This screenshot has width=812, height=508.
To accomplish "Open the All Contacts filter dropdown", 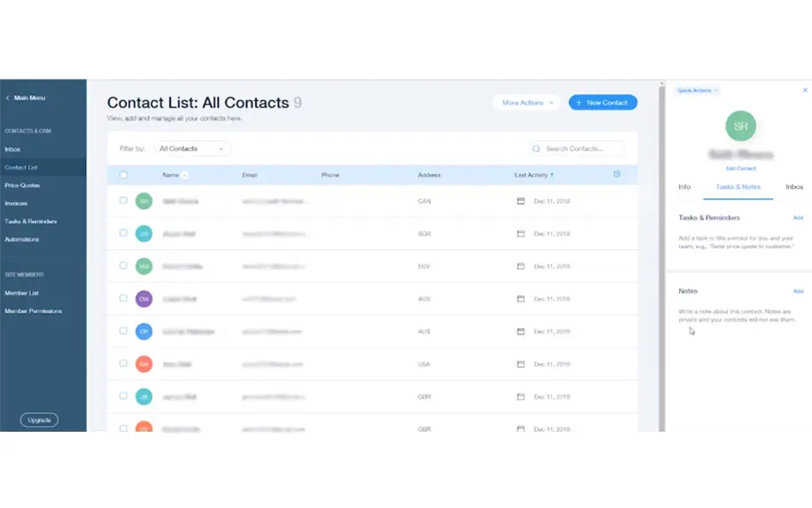I will [x=192, y=149].
